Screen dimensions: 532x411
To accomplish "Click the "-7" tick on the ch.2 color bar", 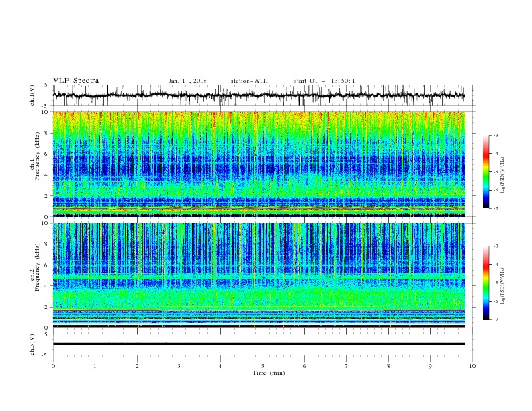I will [496, 320].
